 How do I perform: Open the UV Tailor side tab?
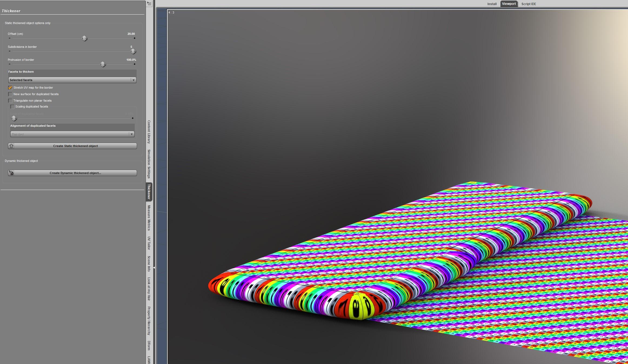point(149,243)
